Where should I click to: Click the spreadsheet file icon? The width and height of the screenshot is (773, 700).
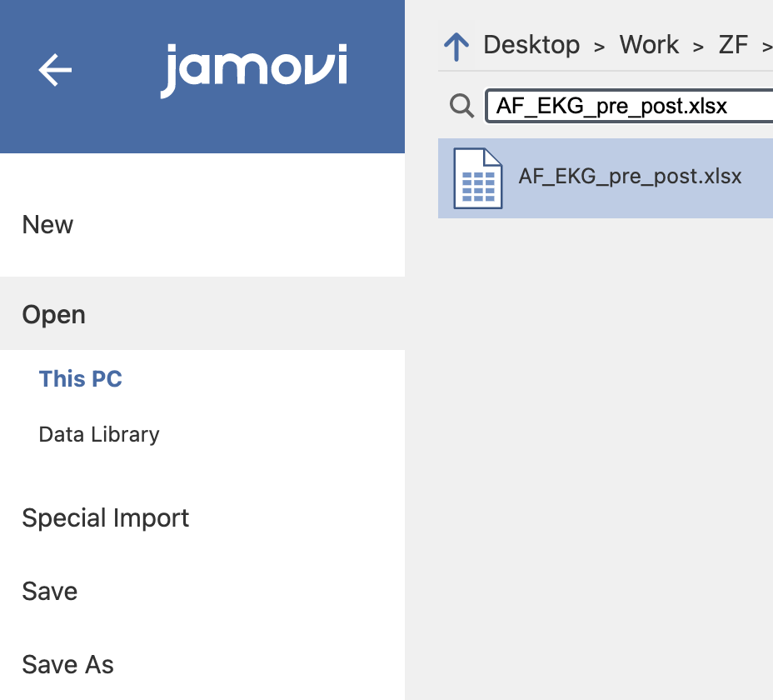[x=477, y=178]
